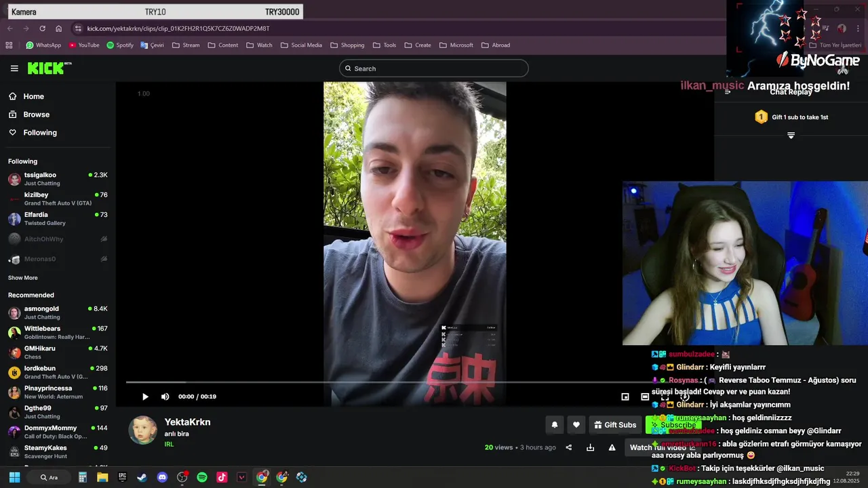Open the Abroad bookmarks folder
The width and height of the screenshot is (868, 488).
click(x=496, y=45)
